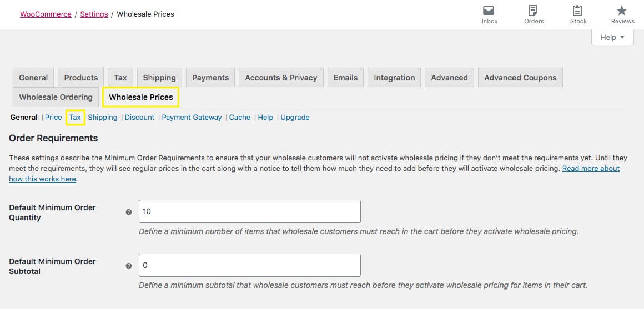
Task: Click help icon for Minimum Order Subtotal
Action: 129,266
